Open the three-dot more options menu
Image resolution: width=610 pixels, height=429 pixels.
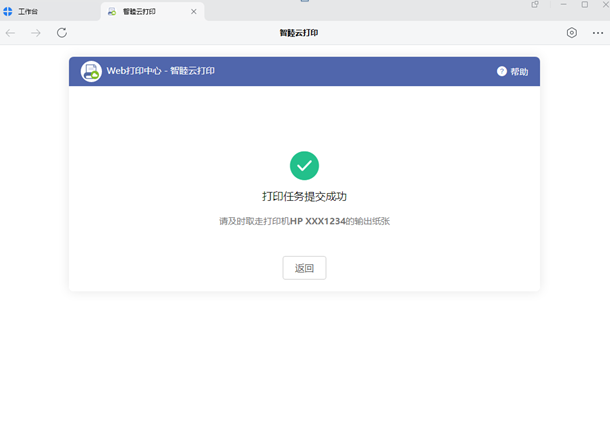pyautogui.click(x=598, y=33)
